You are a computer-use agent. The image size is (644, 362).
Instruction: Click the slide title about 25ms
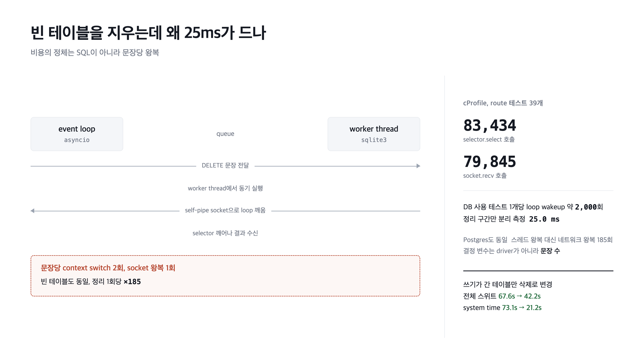point(148,33)
